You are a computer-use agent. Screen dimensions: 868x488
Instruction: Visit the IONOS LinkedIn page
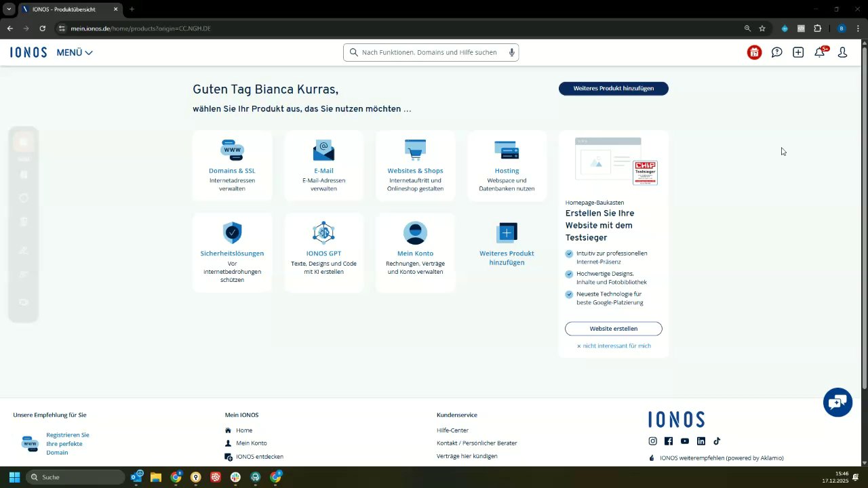[x=701, y=441]
